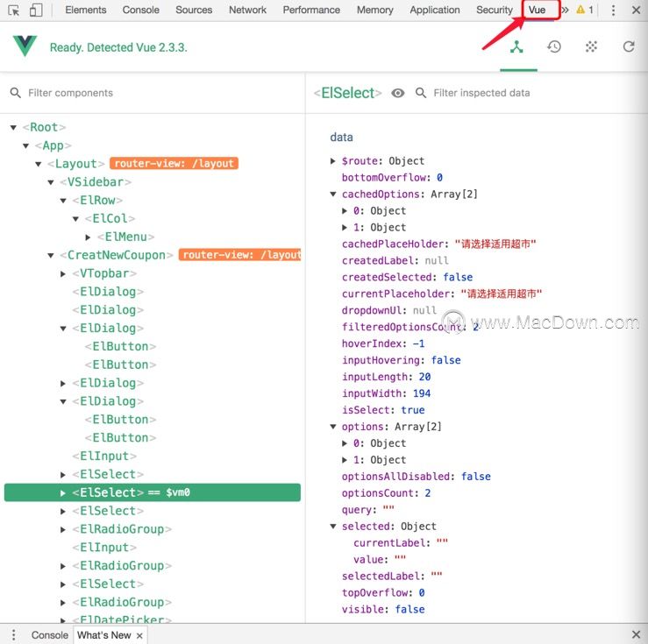The image size is (648, 644).
Task: Collapse the ElRow component node
Action: (63, 201)
